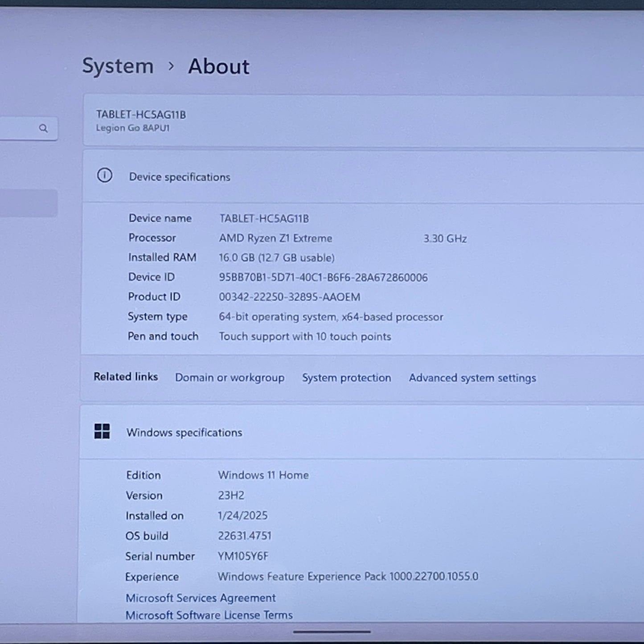Open Domain or workgroup link

tap(230, 377)
